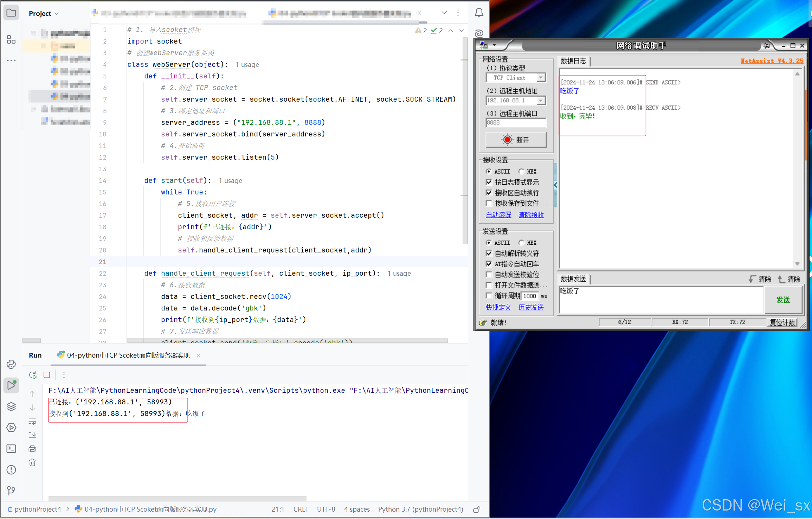Image resolution: width=812 pixels, height=519 pixels.
Task: Clear the Run console output
Action: click(32, 463)
